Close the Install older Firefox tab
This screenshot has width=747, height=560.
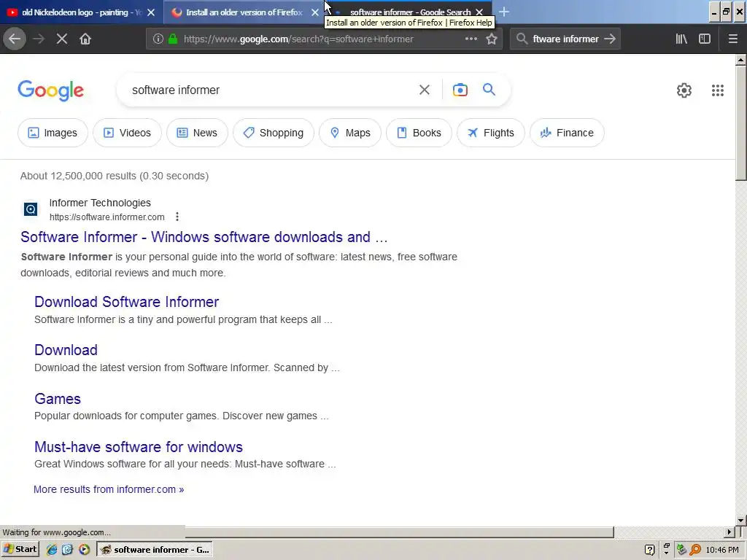tap(315, 12)
